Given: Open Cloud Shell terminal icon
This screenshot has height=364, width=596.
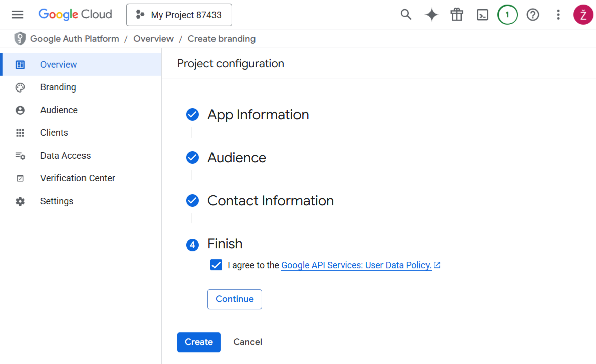Looking at the screenshot, I should pos(482,15).
